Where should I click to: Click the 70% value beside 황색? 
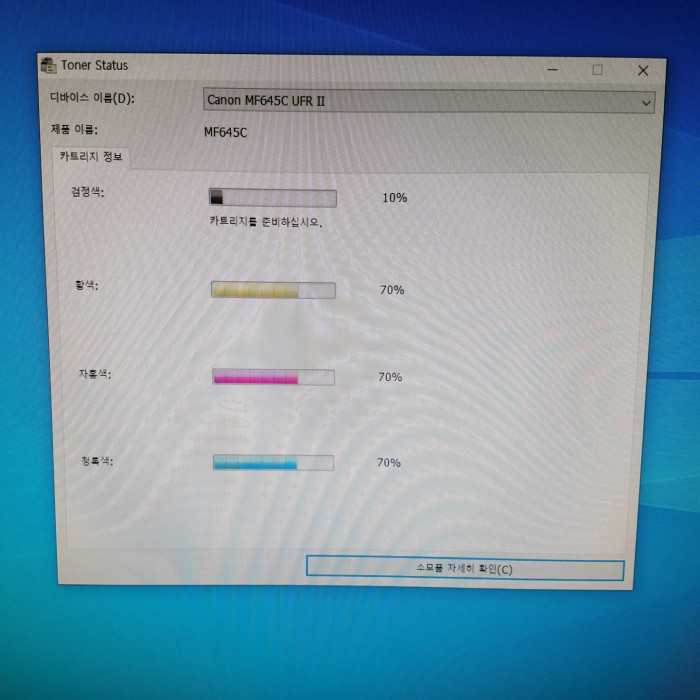[392, 290]
